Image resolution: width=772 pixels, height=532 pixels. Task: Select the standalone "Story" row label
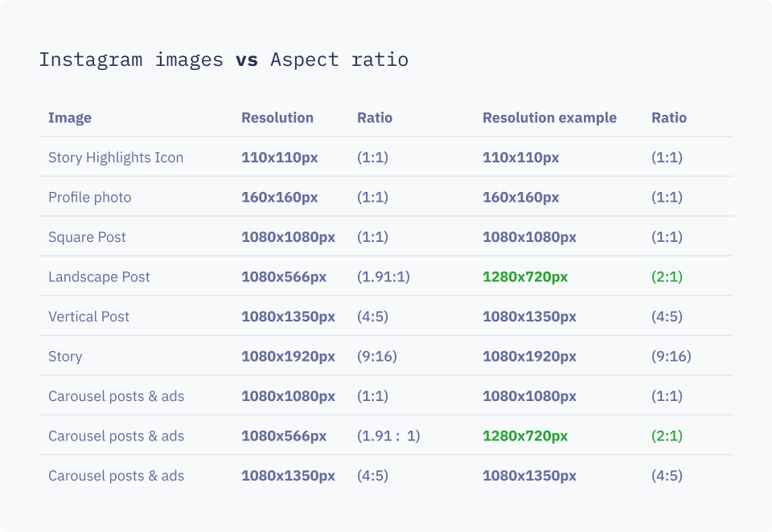coord(65,356)
